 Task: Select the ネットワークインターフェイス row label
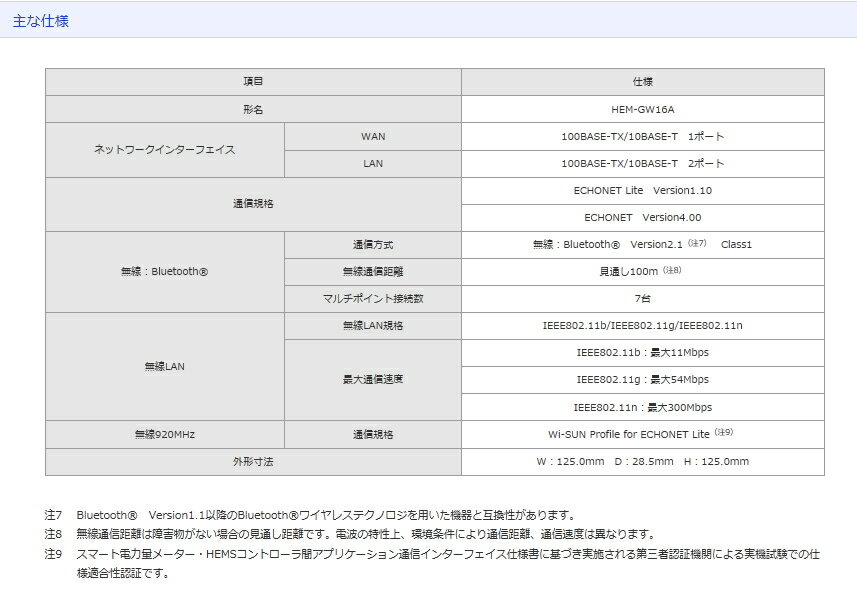coord(165,150)
